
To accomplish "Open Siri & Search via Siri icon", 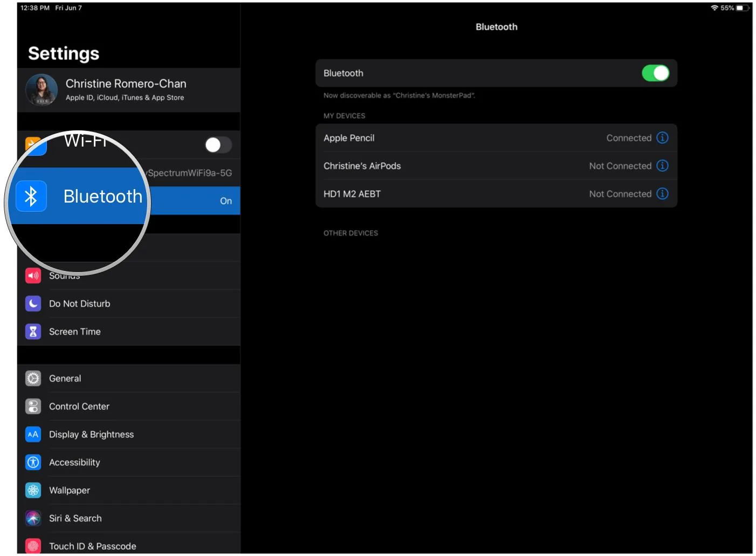I will [33, 518].
